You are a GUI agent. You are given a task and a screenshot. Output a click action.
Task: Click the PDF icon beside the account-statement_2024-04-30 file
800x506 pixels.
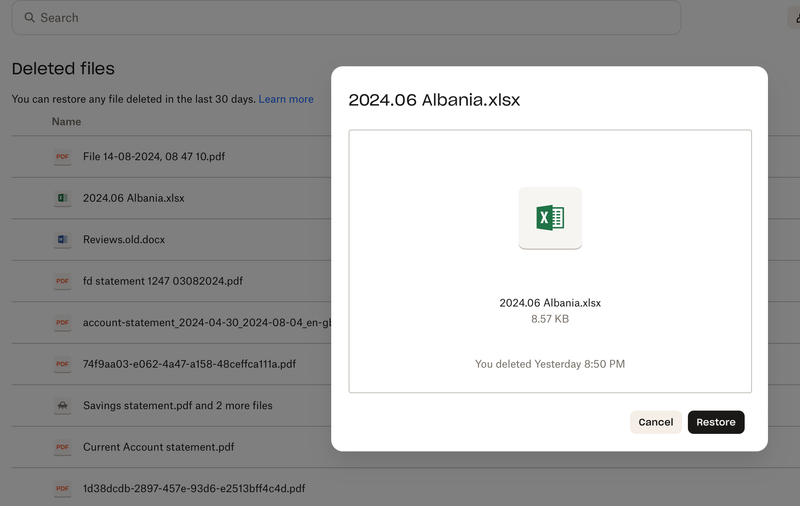coord(63,323)
